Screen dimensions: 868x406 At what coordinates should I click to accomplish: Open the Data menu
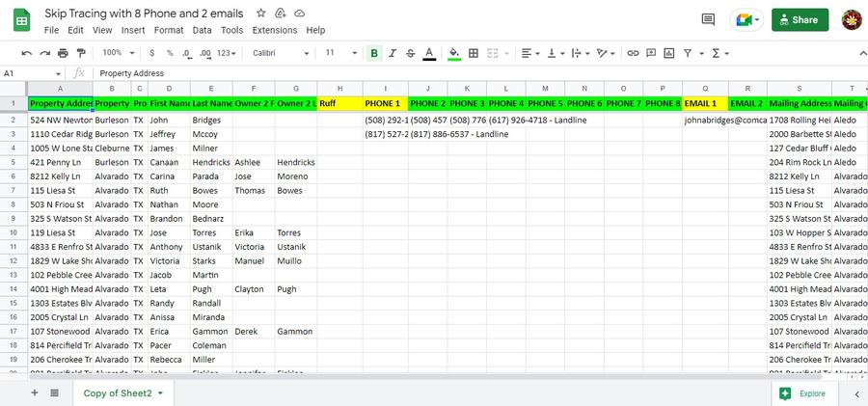coord(203,31)
